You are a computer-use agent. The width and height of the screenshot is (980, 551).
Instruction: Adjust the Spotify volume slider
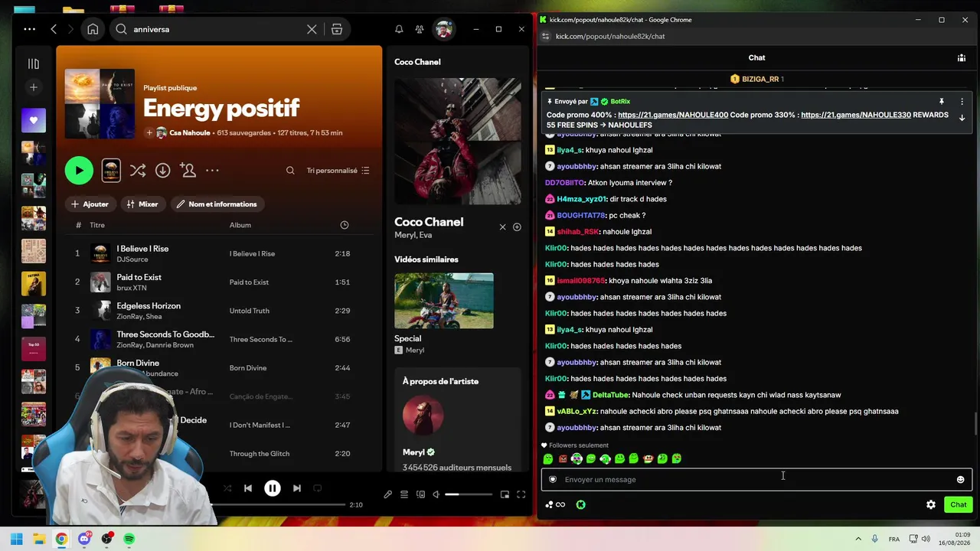(x=469, y=494)
